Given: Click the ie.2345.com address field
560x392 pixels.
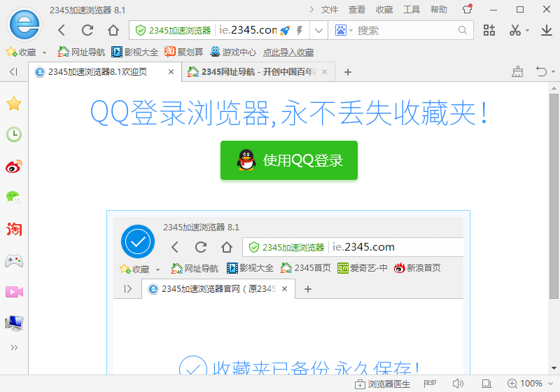Looking at the screenshot, I should click(x=248, y=30).
